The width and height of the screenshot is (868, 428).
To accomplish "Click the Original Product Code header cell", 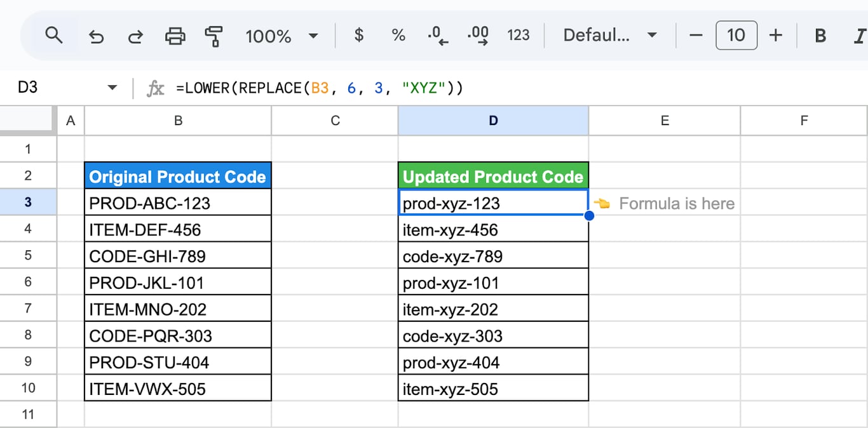I will coord(178,176).
